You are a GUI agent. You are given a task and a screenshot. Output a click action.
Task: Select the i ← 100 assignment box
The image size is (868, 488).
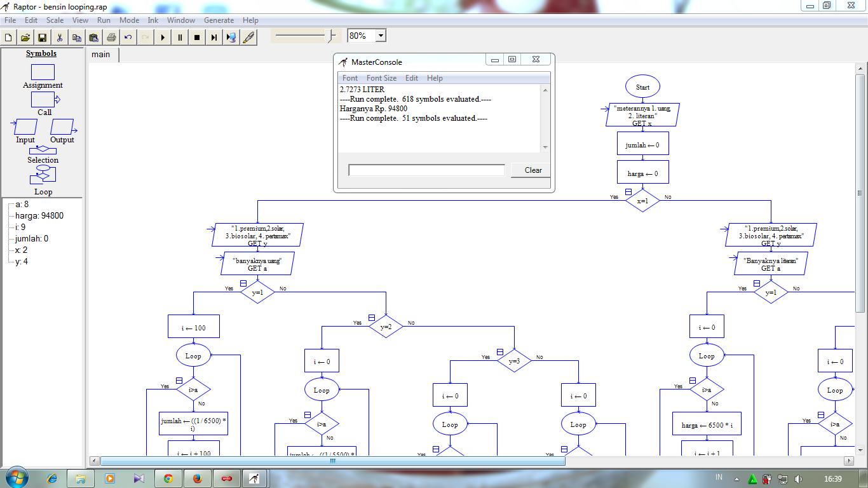(x=193, y=327)
